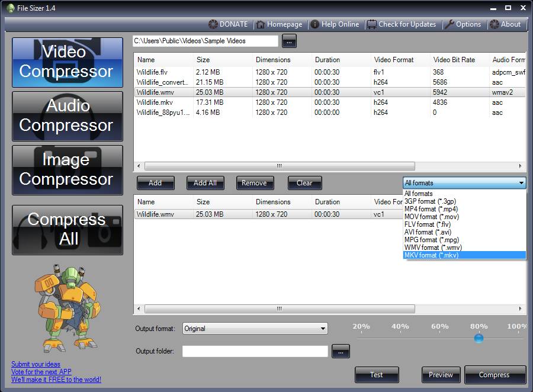Click the Remove button
This screenshot has height=392, width=533.
(x=255, y=183)
